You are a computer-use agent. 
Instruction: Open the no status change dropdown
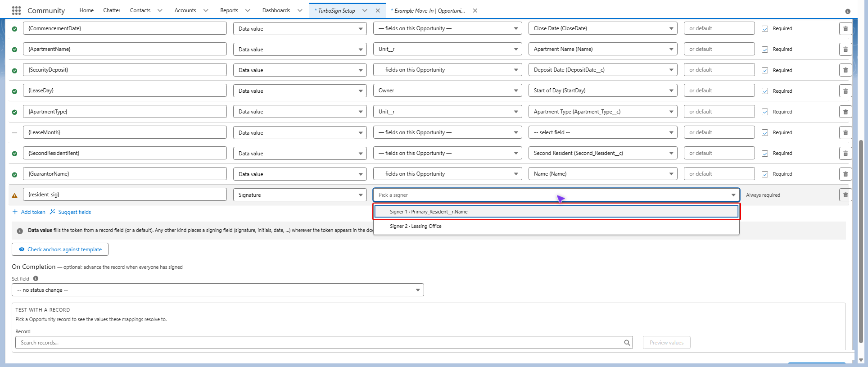tap(218, 290)
